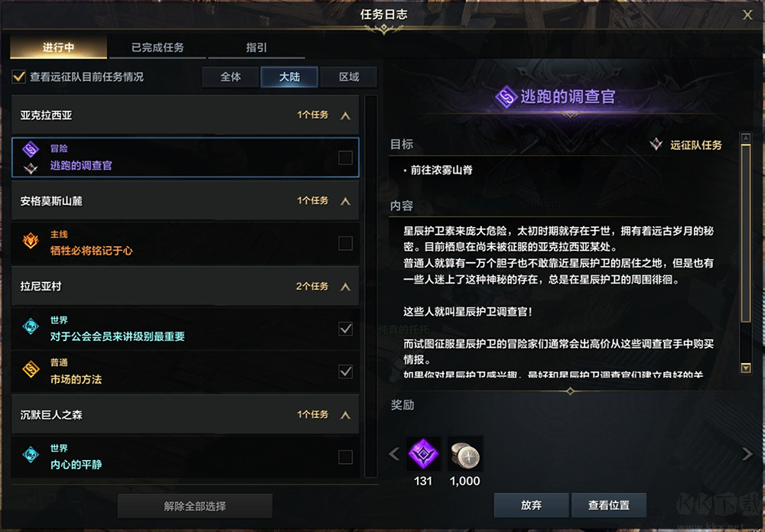Click the purple adventure quest icon for 逃跑的调查官

tap(31, 149)
